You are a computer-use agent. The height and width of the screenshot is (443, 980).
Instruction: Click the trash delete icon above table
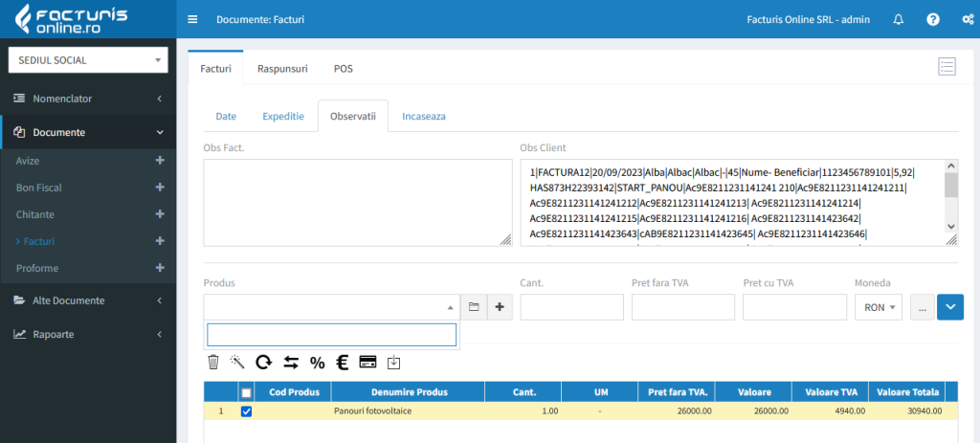point(213,362)
